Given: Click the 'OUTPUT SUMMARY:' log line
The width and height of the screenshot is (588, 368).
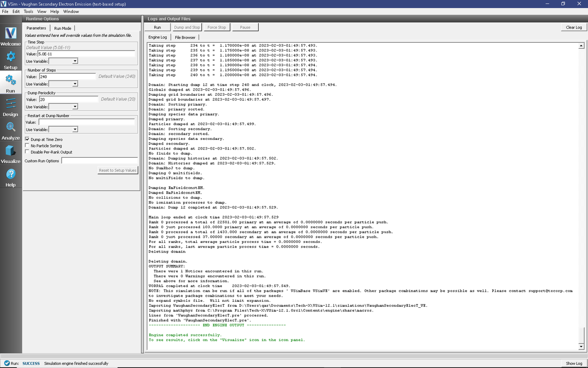Looking at the screenshot, I should (167, 266).
